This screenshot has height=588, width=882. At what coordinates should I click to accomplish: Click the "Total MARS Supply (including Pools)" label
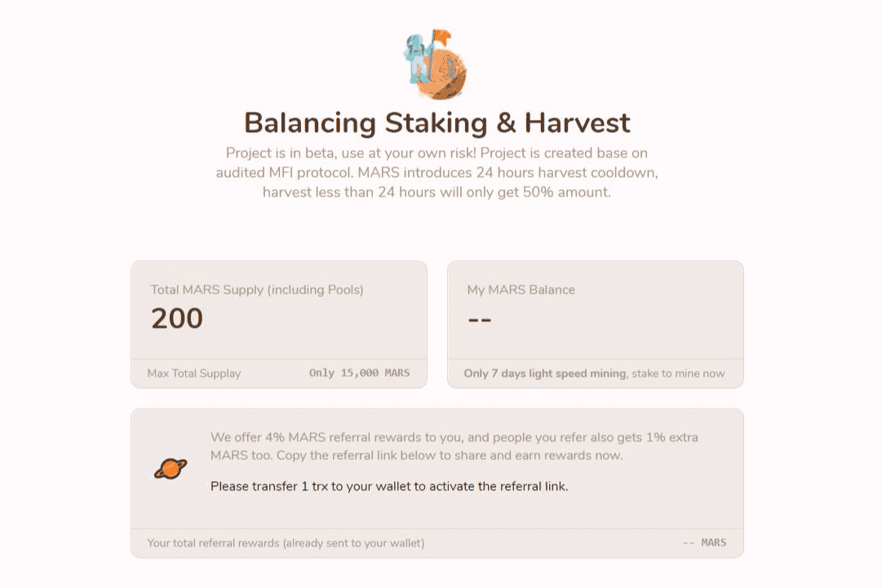tap(257, 290)
